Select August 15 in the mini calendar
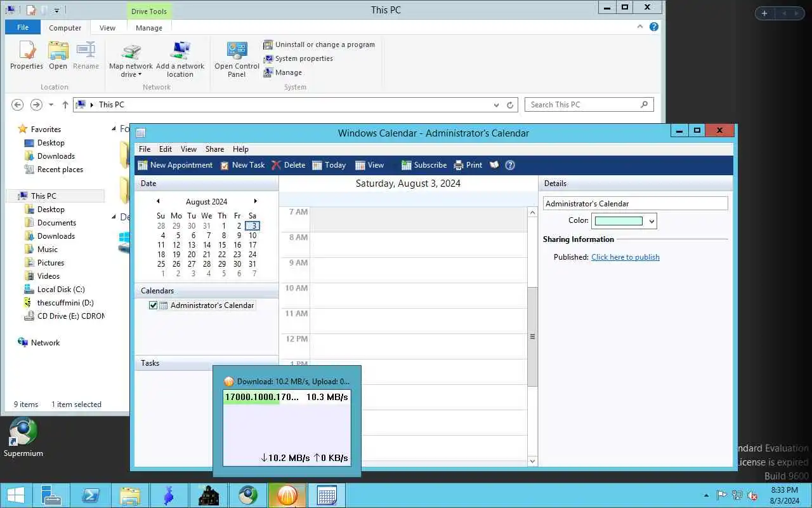812x508 pixels. coord(222,244)
